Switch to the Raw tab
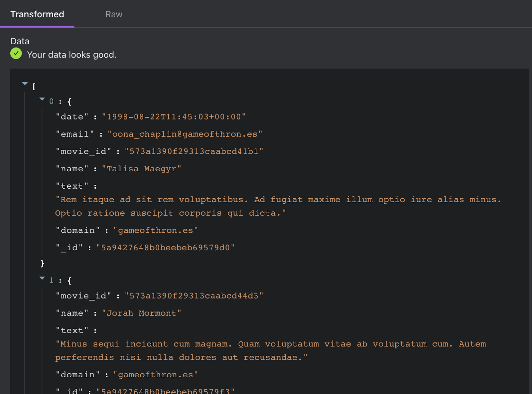 pos(114,14)
